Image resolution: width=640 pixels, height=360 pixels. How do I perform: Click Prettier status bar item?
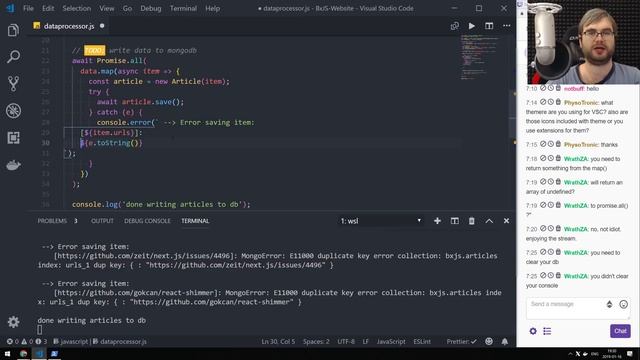(461, 342)
